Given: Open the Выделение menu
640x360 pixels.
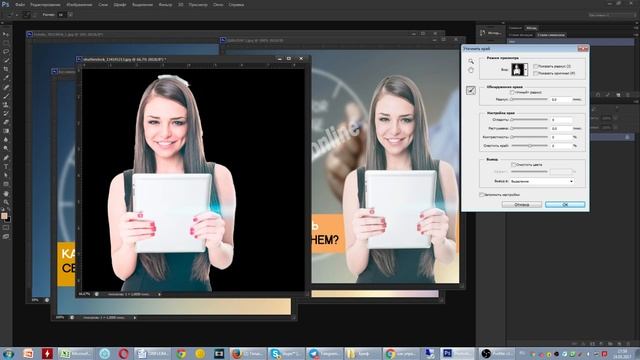Looking at the screenshot, I should click(x=142, y=5).
